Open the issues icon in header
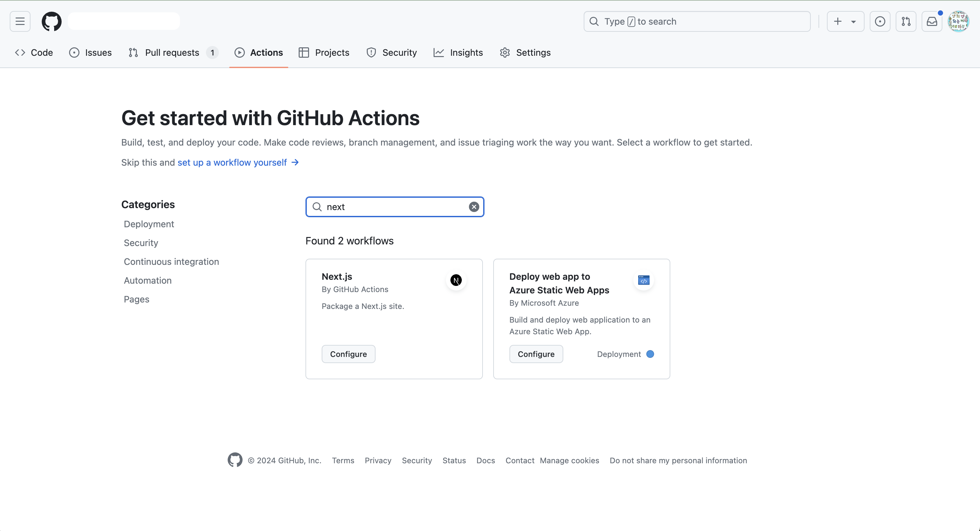Image resolution: width=980 pixels, height=531 pixels. coord(879,21)
